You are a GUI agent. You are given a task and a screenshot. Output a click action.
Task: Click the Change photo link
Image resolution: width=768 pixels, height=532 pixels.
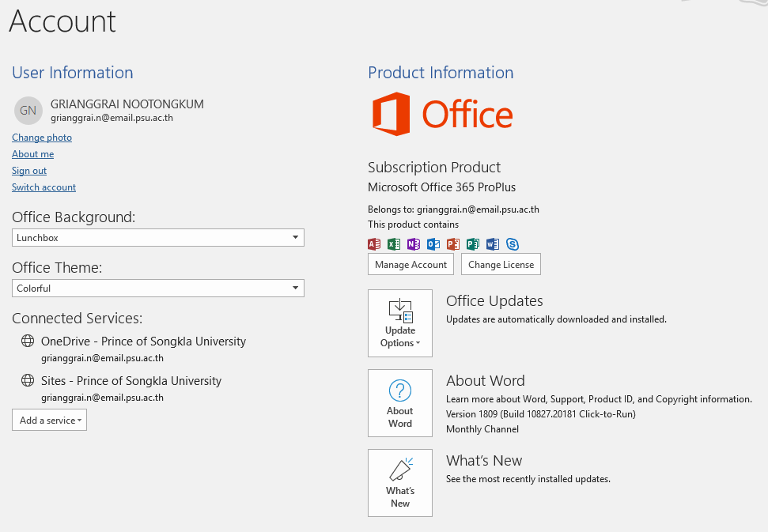coord(42,138)
